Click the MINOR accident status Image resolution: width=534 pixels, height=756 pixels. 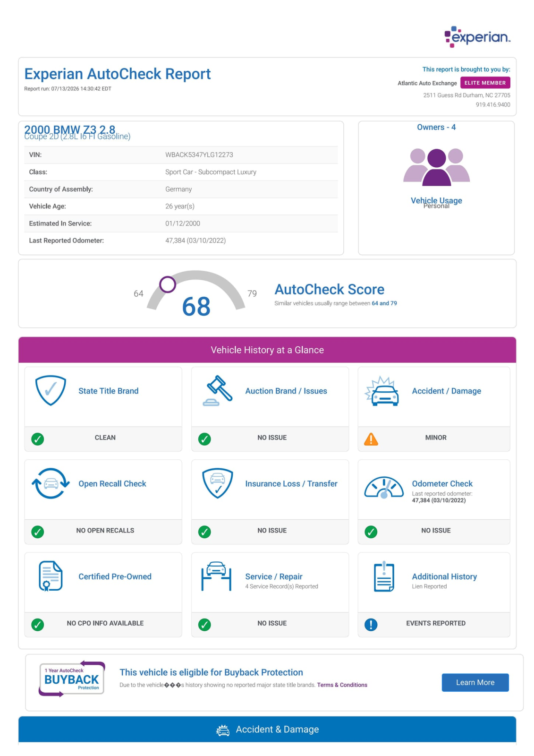pyautogui.click(x=436, y=438)
